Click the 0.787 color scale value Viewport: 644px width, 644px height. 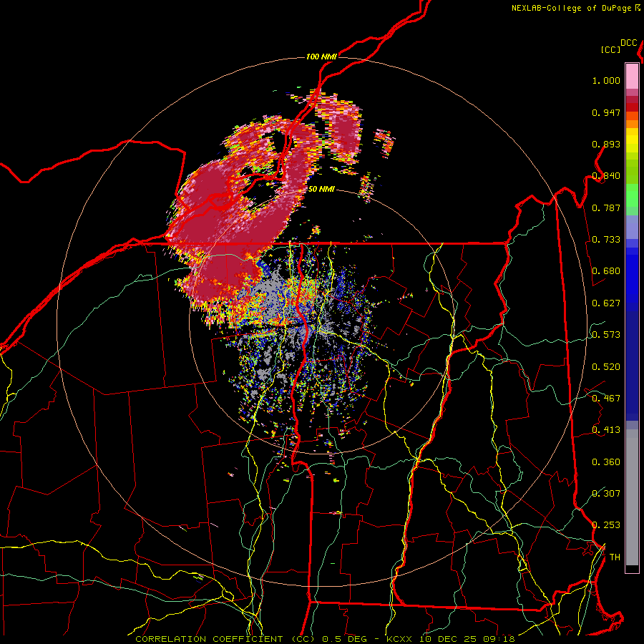(606, 208)
